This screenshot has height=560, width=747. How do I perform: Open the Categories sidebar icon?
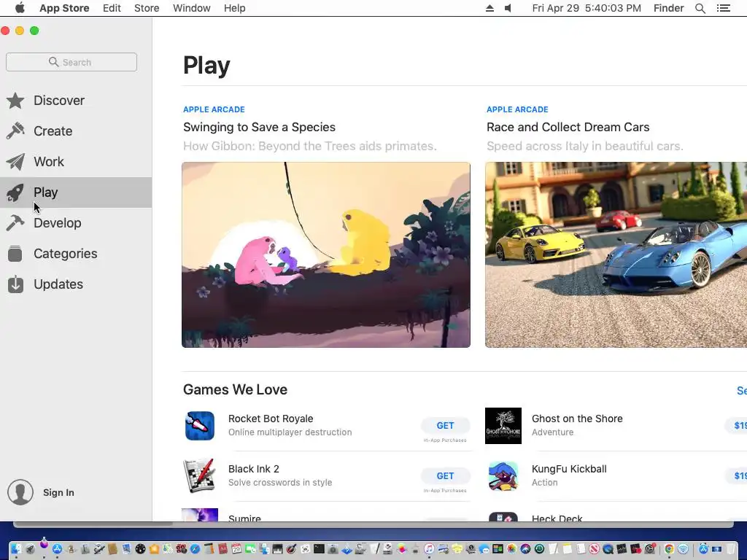pos(16,253)
